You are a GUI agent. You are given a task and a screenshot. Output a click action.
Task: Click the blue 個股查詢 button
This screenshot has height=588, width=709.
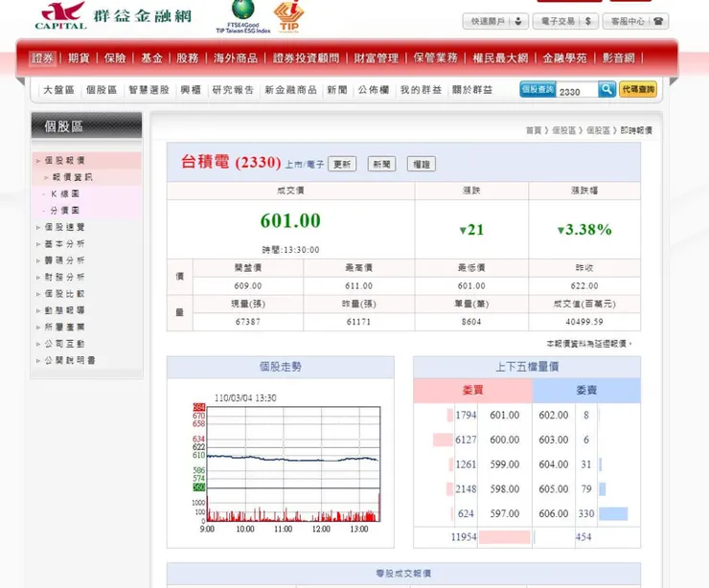coord(537,89)
